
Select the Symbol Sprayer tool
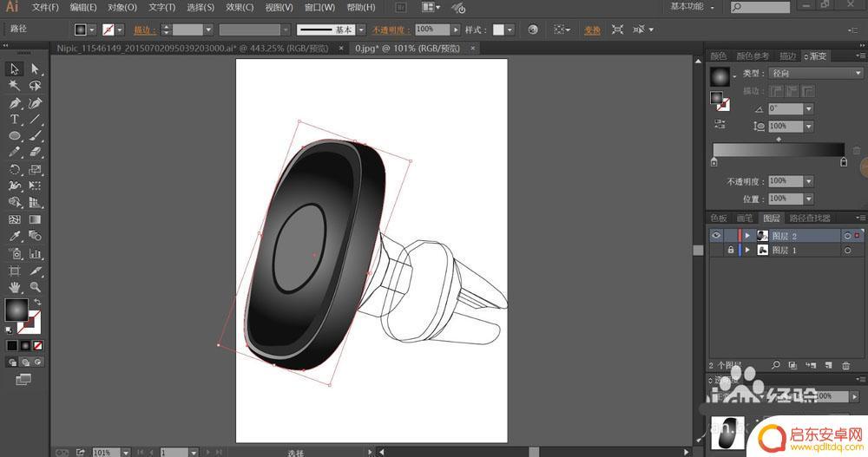[x=15, y=254]
